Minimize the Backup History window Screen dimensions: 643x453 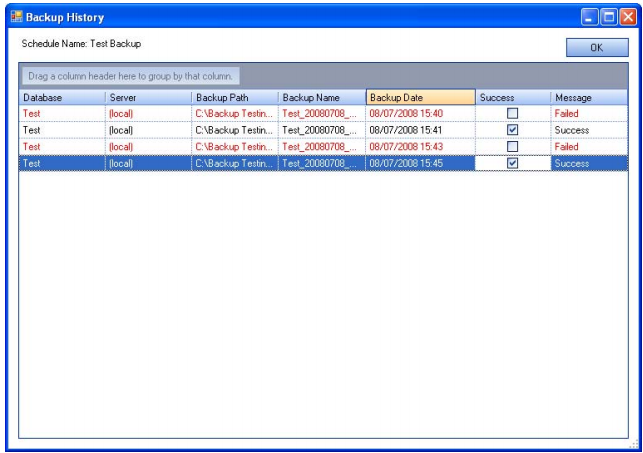coord(589,17)
